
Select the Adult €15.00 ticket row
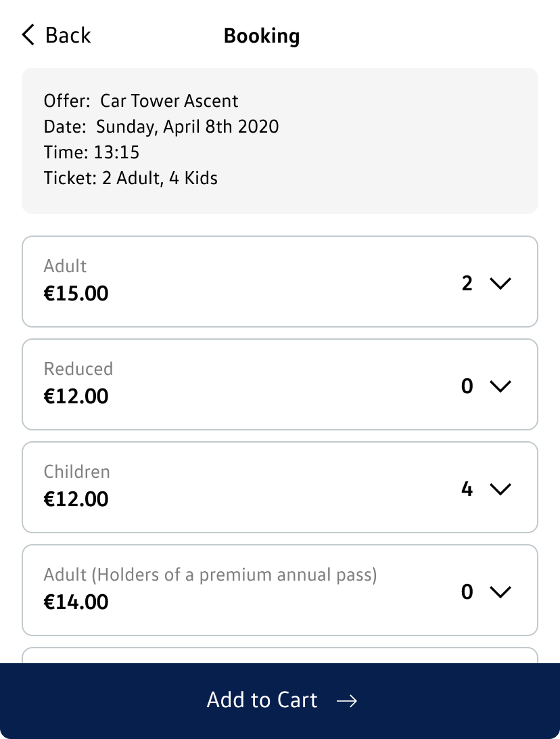click(237, 282)
